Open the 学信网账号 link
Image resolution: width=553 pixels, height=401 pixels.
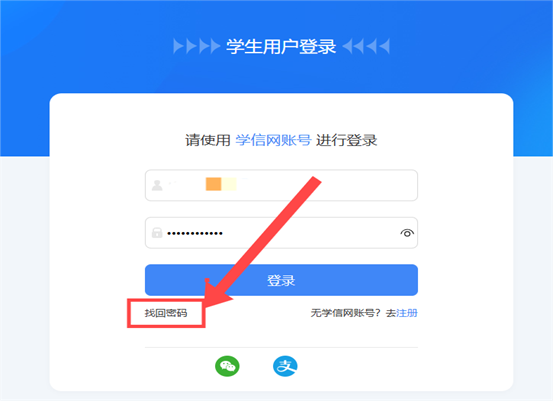[273, 140]
